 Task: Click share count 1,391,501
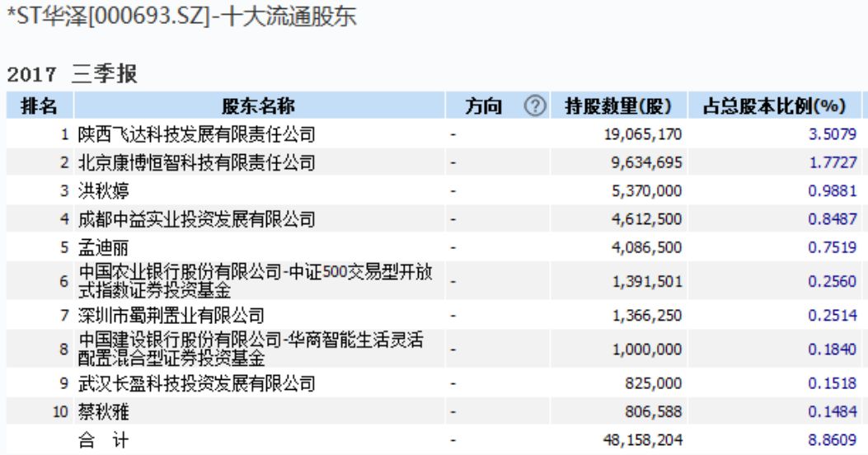point(646,281)
